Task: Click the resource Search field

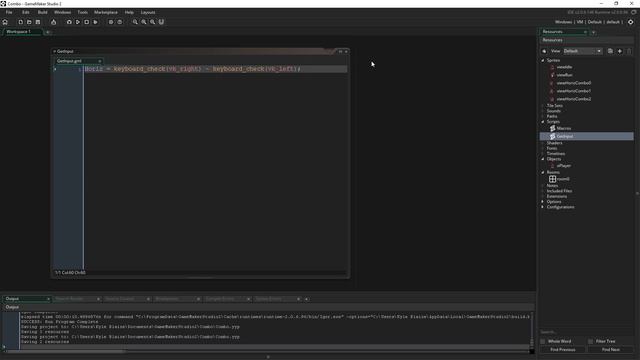Action: 587,332
